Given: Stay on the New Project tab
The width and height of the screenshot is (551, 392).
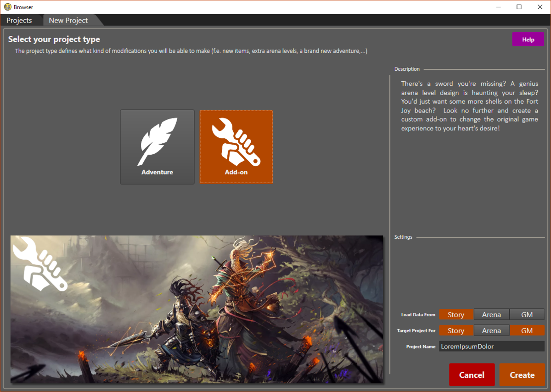Looking at the screenshot, I should (68, 20).
